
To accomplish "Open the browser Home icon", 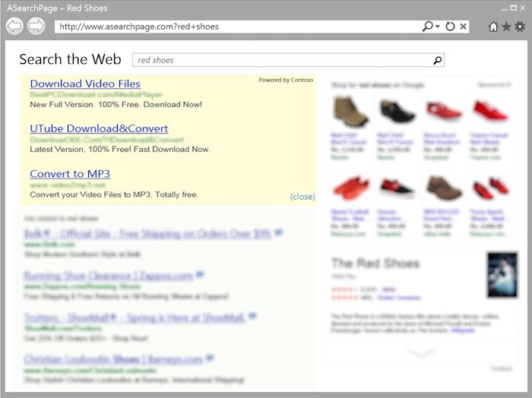I will [x=493, y=27].
